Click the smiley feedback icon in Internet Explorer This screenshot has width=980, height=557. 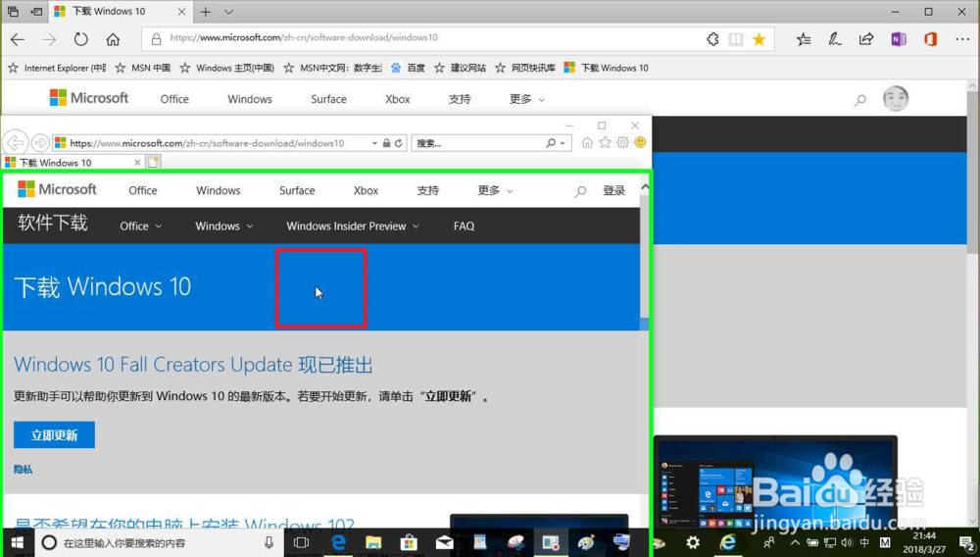[x=640, y=142]
